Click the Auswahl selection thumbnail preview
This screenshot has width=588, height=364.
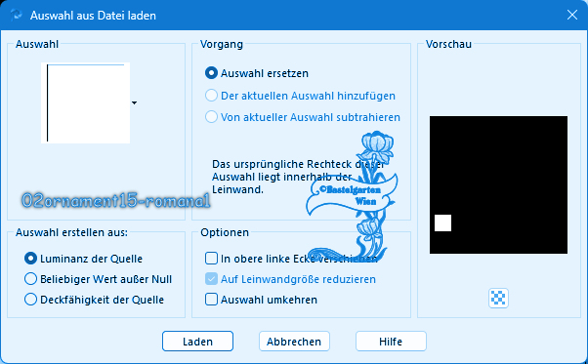[x=86, y=103]
